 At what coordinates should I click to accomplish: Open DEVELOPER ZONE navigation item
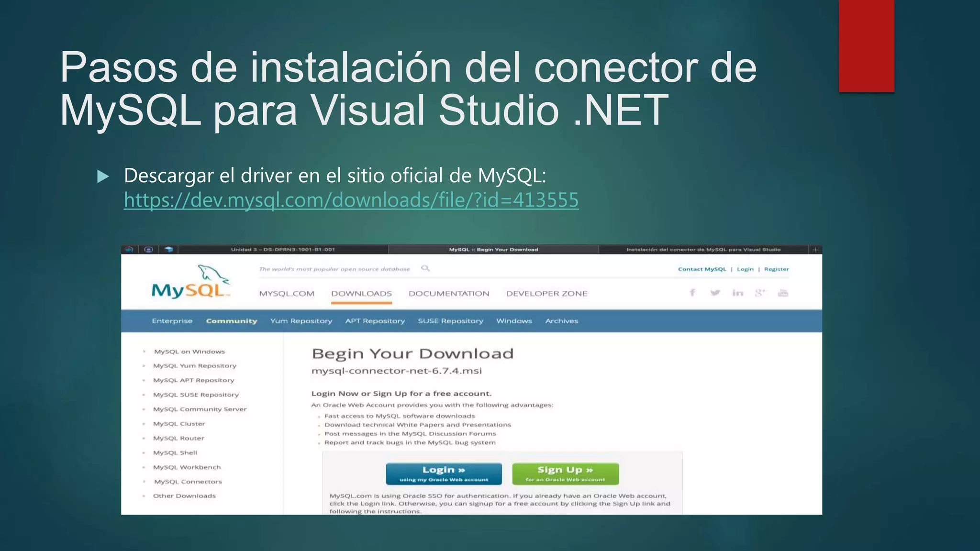coord(546,293)
